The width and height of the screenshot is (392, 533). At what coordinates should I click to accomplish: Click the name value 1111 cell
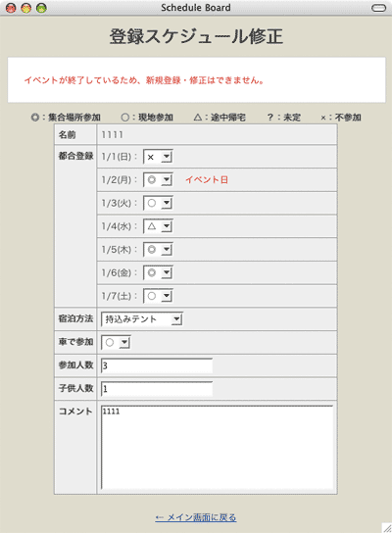pyautogui.click(x=217, y=134)
